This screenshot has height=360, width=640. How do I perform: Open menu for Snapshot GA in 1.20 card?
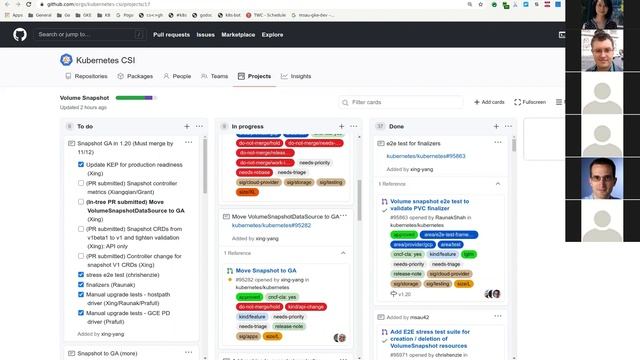(x=189, y=142)
